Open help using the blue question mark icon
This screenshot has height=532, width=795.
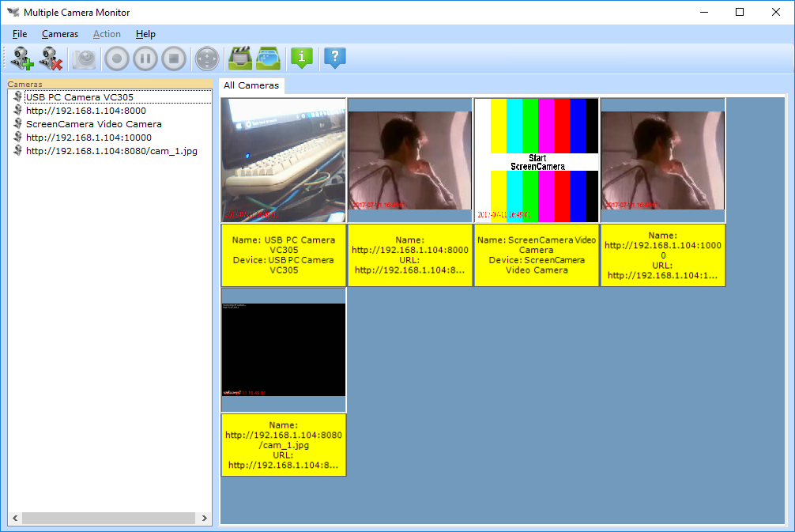click(x=334, y=58)
